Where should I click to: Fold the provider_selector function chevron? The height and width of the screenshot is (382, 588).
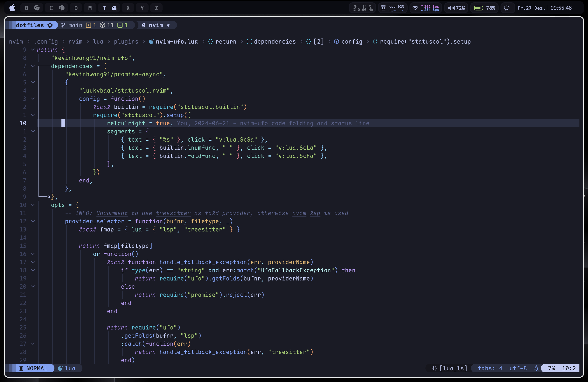click(x=33, y=221)
